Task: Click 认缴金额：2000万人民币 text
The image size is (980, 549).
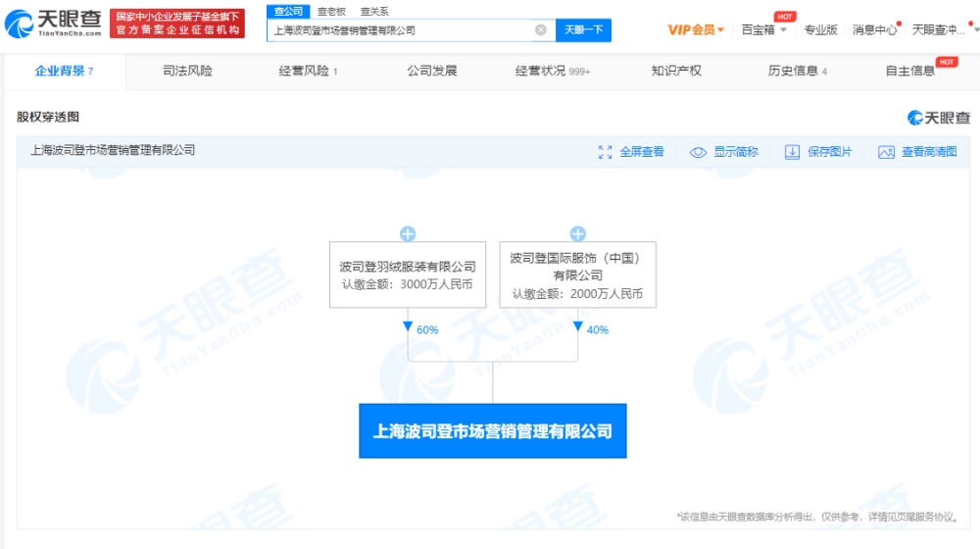Action: [x=577, y=294]
